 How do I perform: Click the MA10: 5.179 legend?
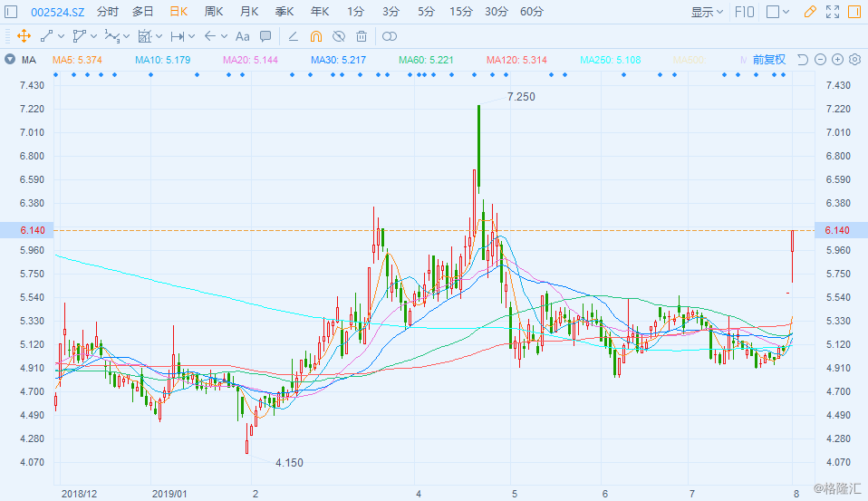pyautogui.click(x=163, y=60)
